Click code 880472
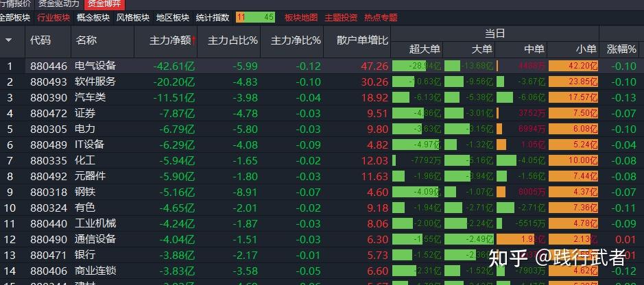This screenshot has width=644, height=285. (x=49, y=114)
